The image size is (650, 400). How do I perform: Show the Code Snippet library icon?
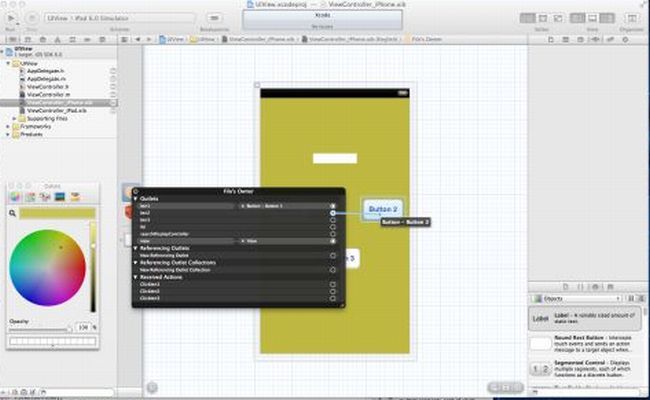pyautogui.click(x=580, y=287)
